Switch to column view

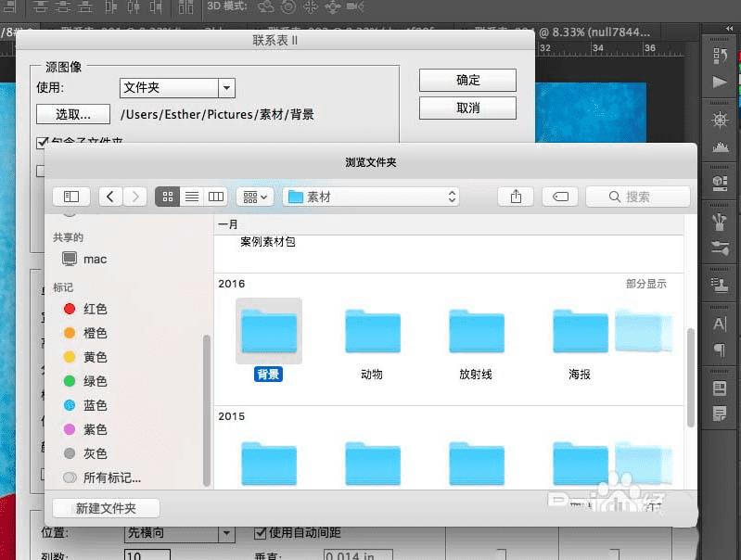pos(216,197)
